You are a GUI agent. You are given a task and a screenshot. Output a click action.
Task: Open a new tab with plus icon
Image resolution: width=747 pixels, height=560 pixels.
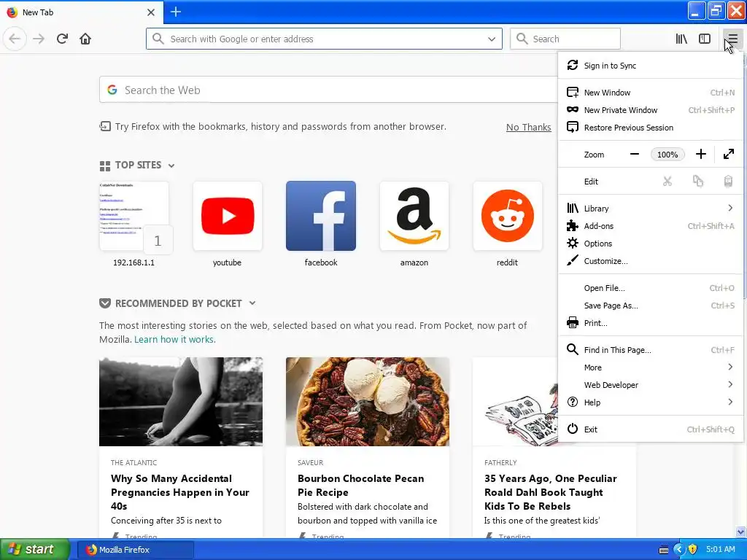(175, 12)
